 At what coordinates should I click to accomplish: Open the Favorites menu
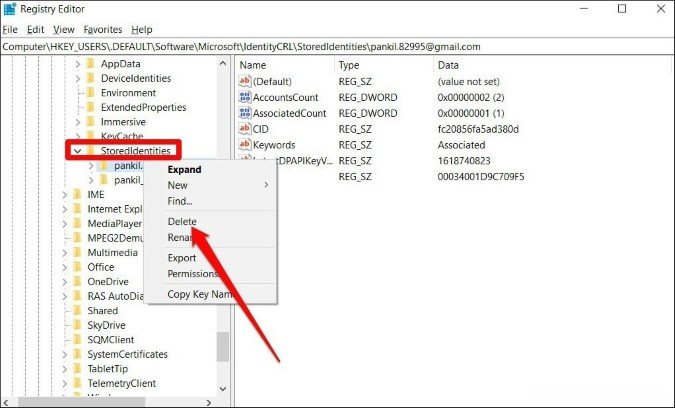103,29
